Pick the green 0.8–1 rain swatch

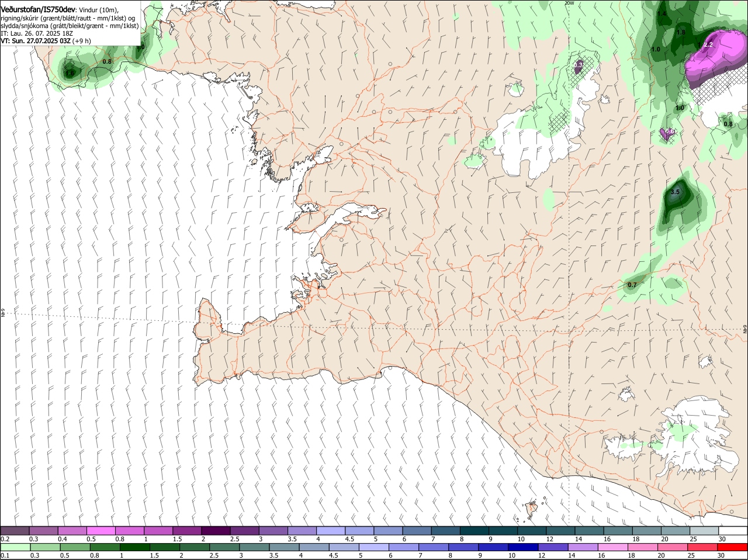pos(105,547)
